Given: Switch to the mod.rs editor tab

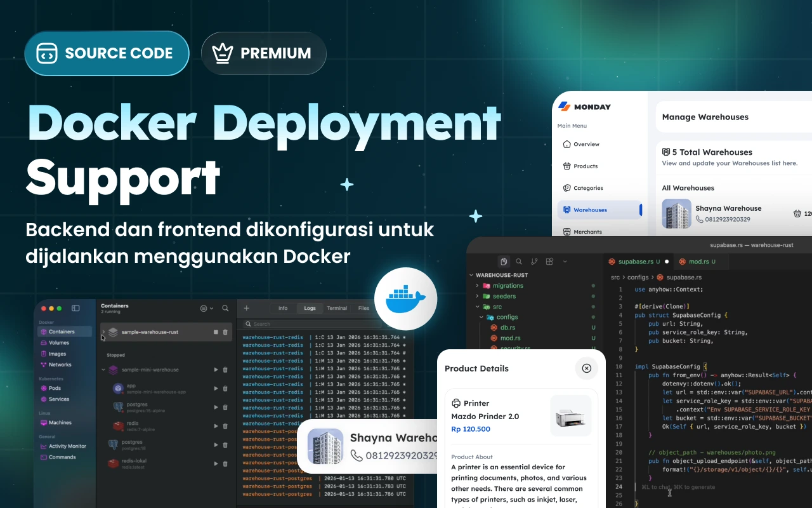Looking at the screenshot, I should pyautogui.click(x=698, y=262).
